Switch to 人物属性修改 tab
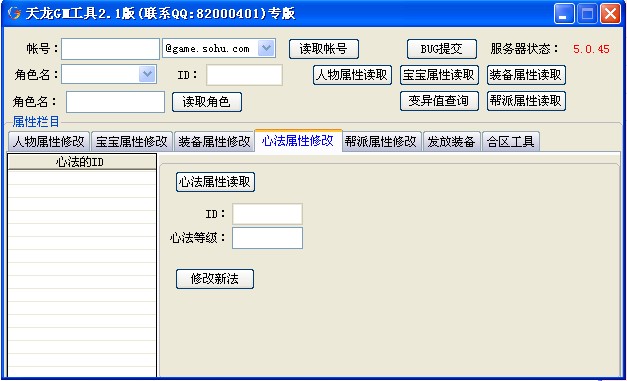This screenshot has height=381, width=627. 49,142
